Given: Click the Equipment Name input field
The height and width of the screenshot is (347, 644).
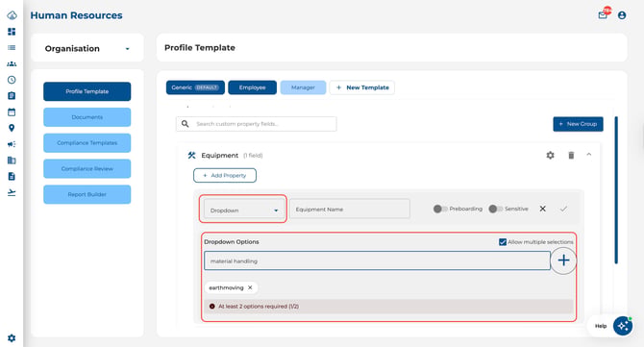Looking at the screenshot, I should click(350, 209).
